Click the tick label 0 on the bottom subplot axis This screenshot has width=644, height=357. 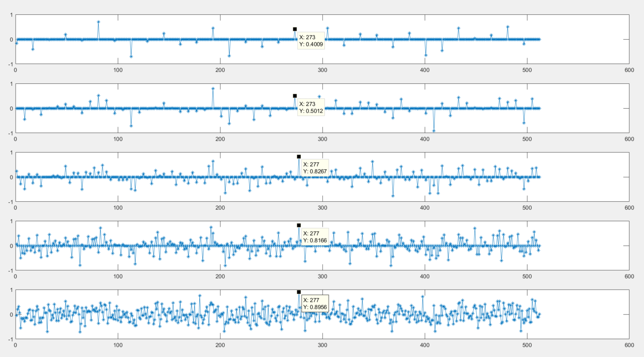[x=15, y=345]
